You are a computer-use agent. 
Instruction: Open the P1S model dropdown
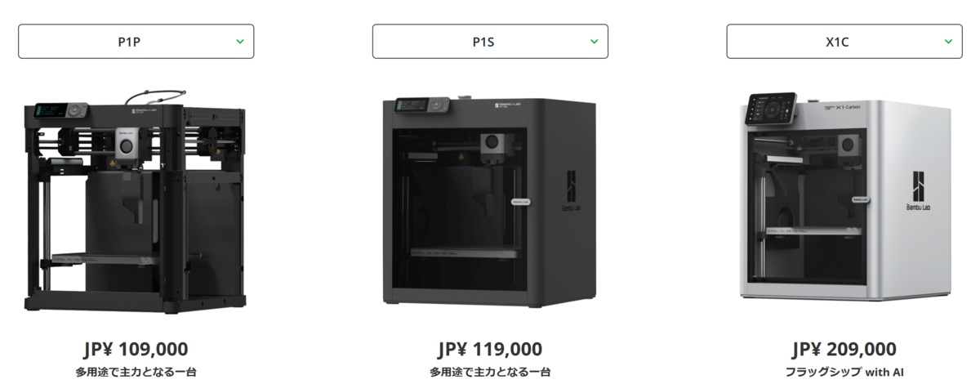[490, 41]
